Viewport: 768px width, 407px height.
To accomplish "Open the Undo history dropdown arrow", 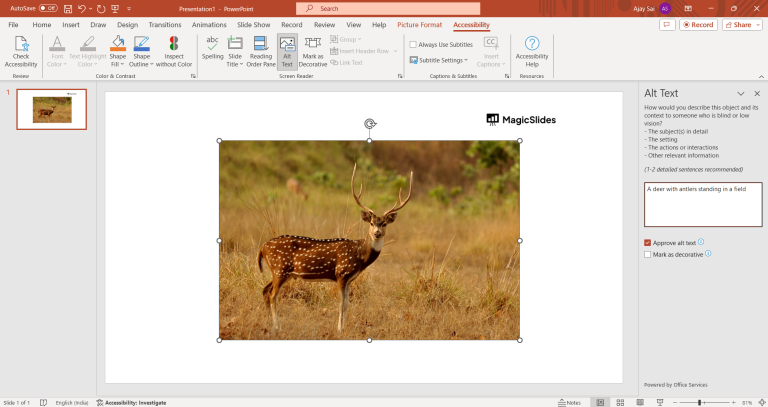I will point(90,9).
